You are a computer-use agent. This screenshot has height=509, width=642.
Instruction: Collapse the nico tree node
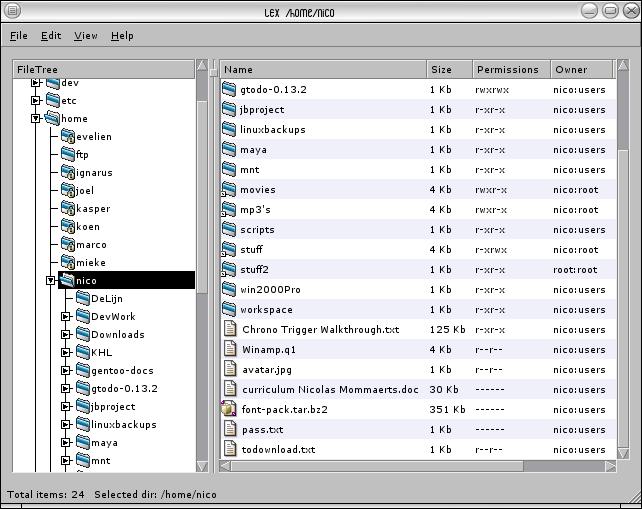click(51, 281)
